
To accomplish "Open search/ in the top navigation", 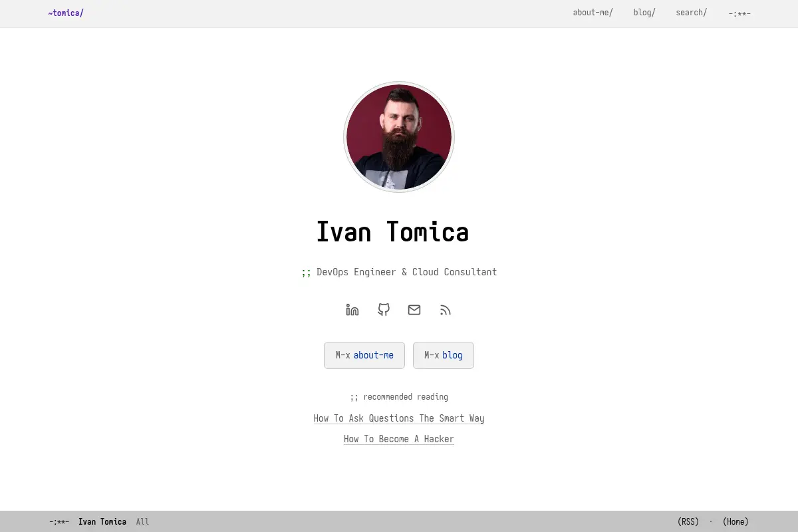I will (691, 13).
